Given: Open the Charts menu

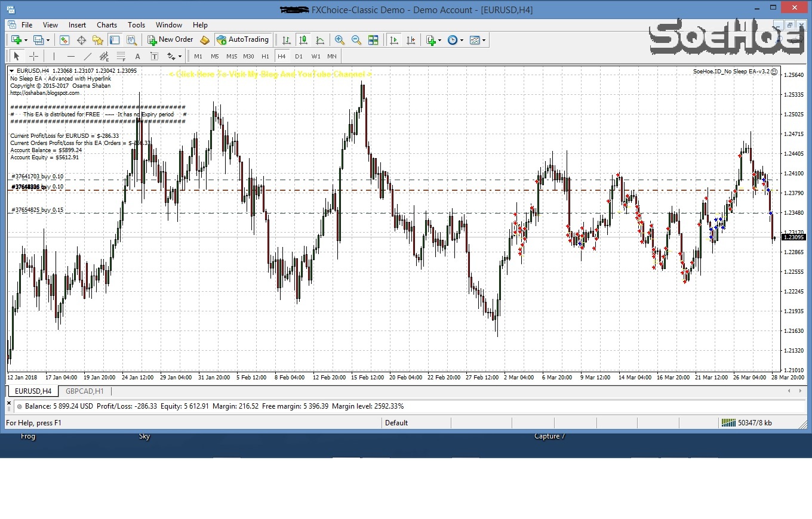Looking at the screenshot, I should click(x=107, y=25).
